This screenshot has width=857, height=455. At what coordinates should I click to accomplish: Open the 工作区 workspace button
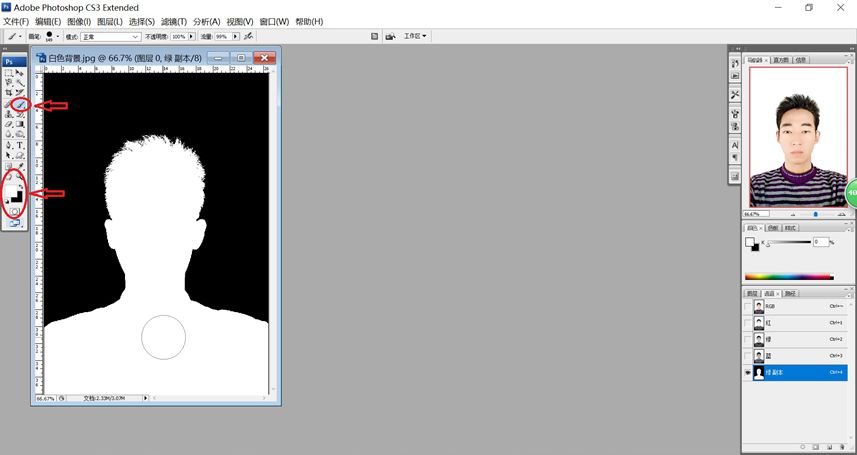pyautogui.click(x=415, y=36)
